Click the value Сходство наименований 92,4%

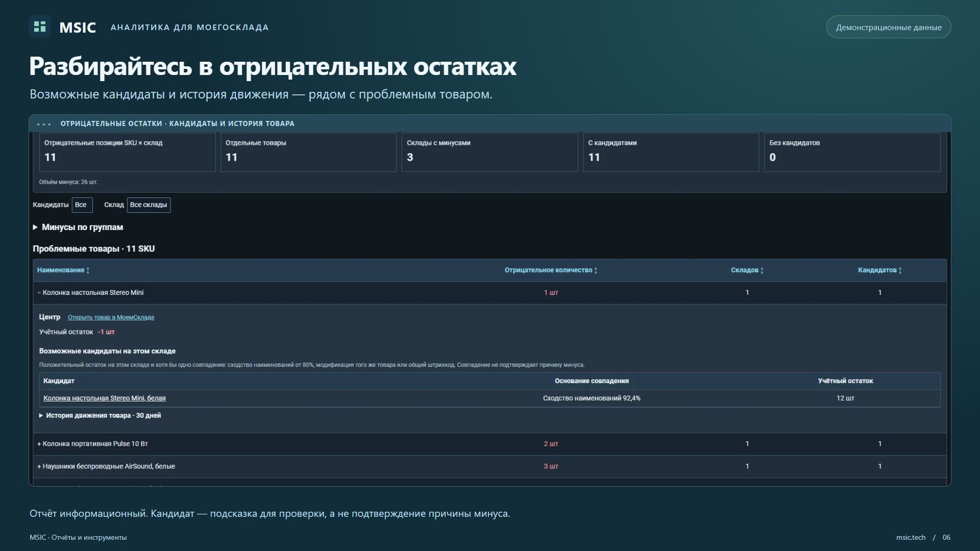tap(592, 398)
